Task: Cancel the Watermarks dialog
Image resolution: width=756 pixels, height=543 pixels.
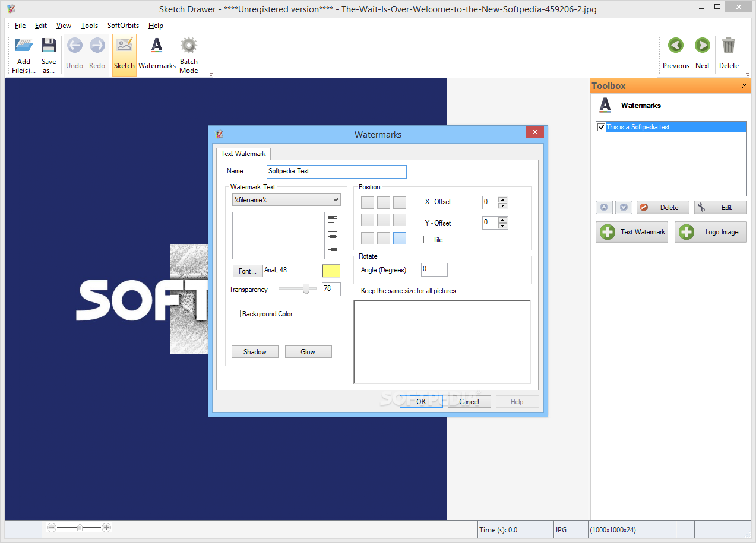Action: click(x=469, y=402)
